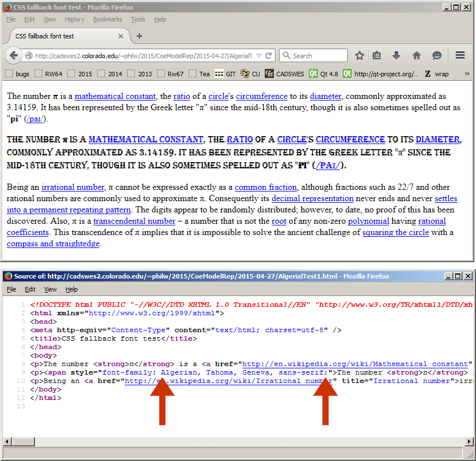Maximize the Source window
Image resolution: width=476 pixels, height=461 pixels.
457,276
